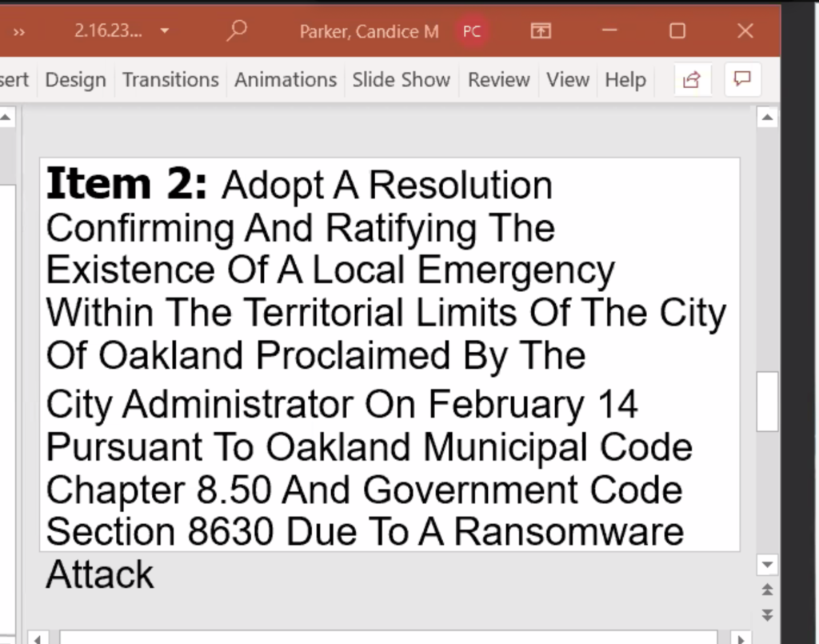819x644 pixels.
Task: Open the Review tab
Action: tap(499, 80)
